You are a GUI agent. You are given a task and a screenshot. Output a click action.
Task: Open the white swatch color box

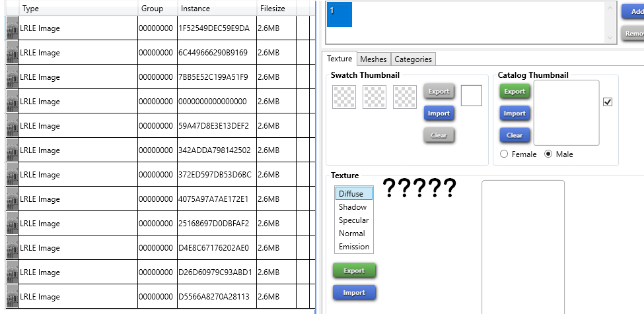[x=472, y=96]
